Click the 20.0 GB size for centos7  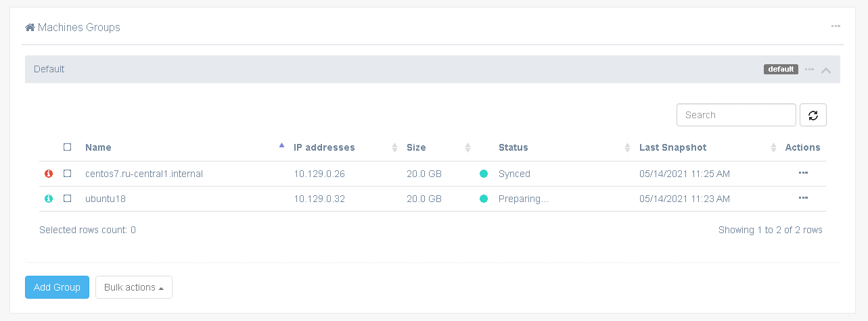tap(424, 174)
